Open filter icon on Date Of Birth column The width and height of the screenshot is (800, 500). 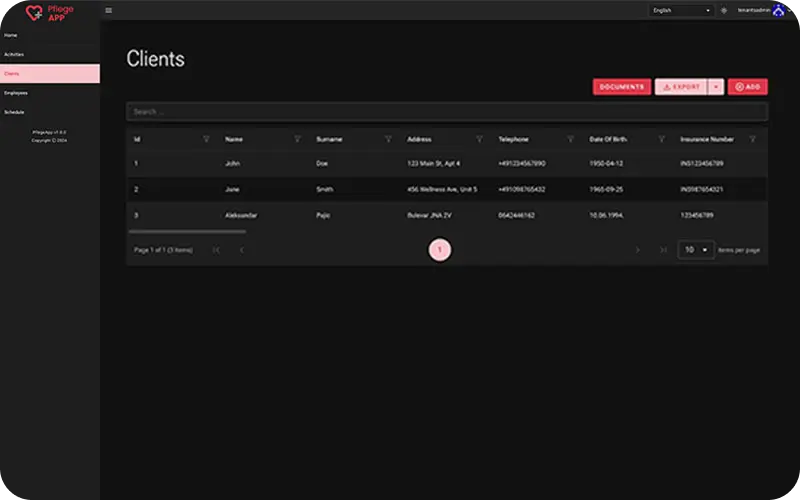point(661,139)
